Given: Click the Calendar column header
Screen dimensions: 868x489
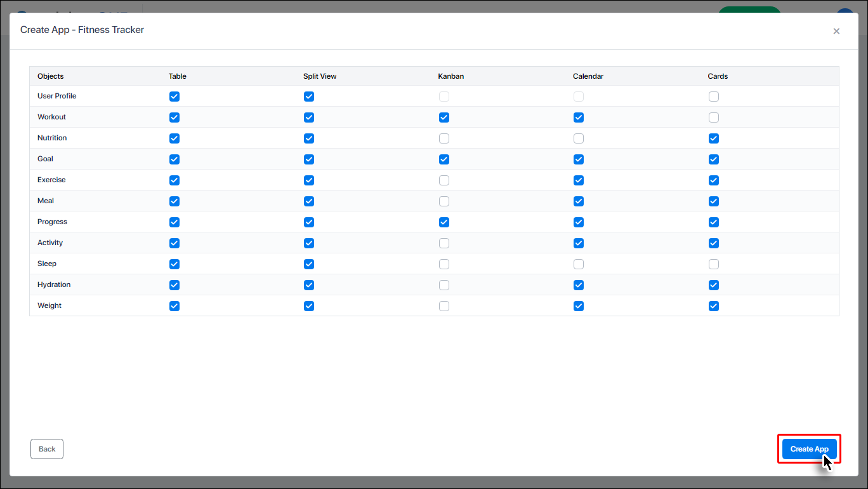Looking at the screenshot, I should tap(588, 76).
